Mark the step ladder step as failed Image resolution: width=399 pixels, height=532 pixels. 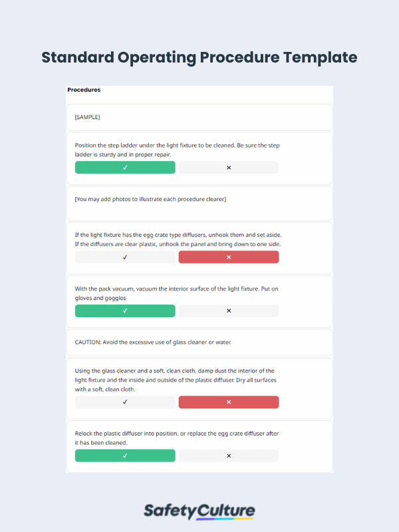[x=228, y=167]
